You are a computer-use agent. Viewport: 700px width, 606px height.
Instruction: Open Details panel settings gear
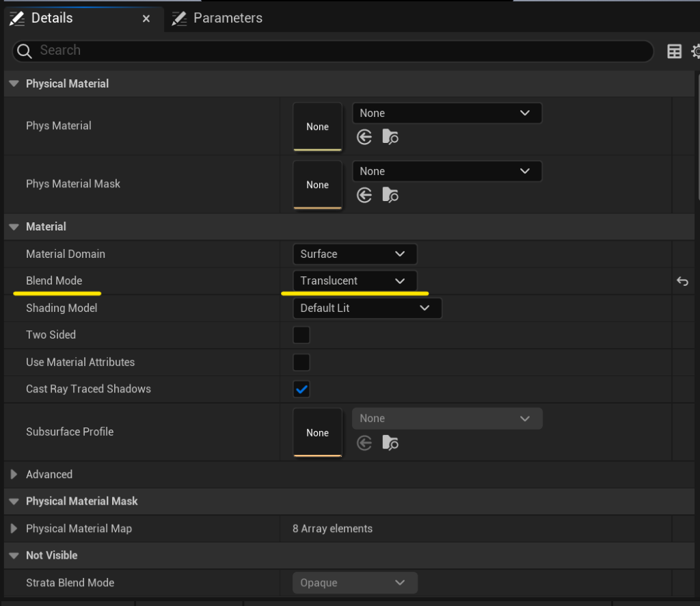click(x=695, y=51)
